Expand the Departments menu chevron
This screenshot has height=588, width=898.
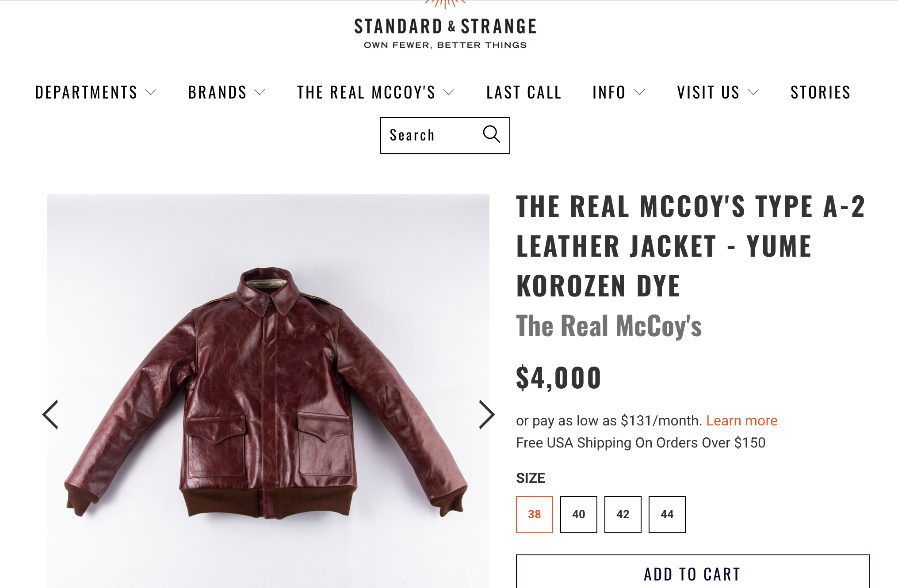click(151, 92)
